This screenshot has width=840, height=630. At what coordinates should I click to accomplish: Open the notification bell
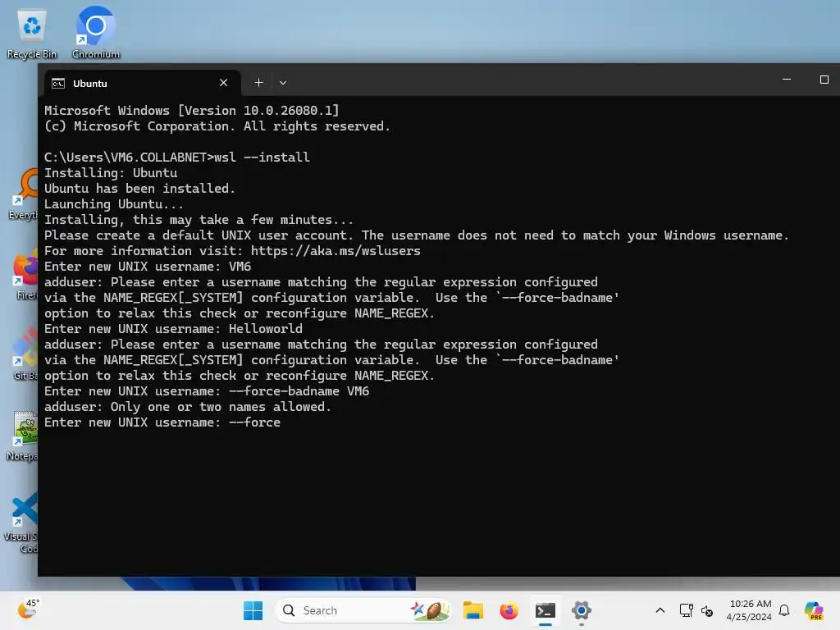(784, 610)
